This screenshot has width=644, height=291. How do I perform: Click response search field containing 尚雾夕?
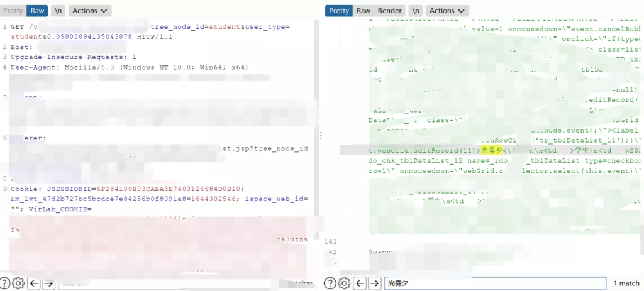point(495,283)
